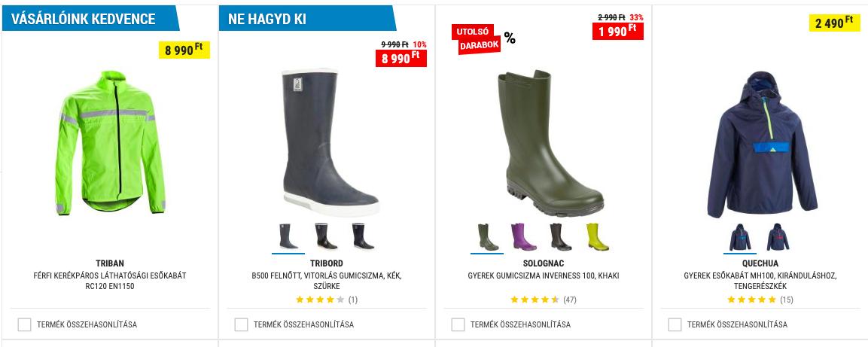Check compare box for Triban rain jacket
This screenshot has width=868, height=347.
(24, 325)
